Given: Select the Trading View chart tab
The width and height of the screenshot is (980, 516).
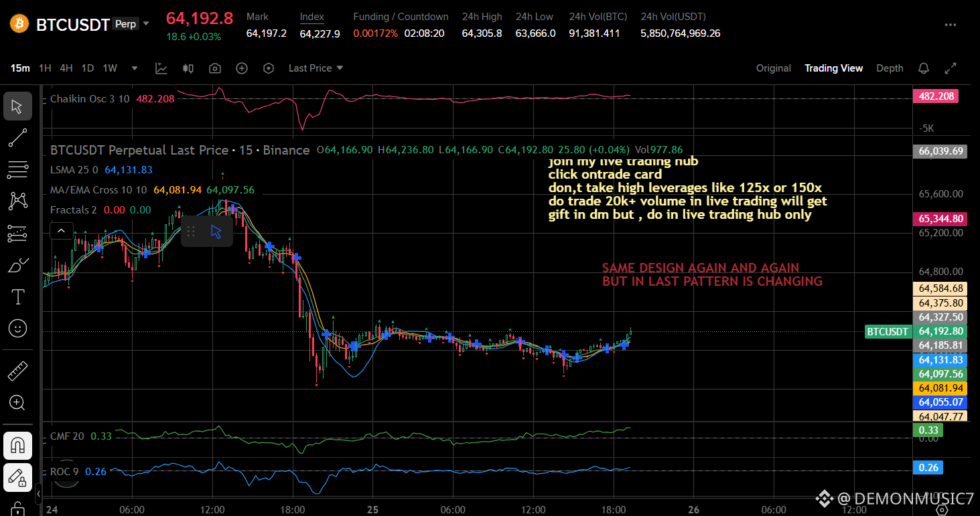Looking at the screenshot, I should [834, 68].
